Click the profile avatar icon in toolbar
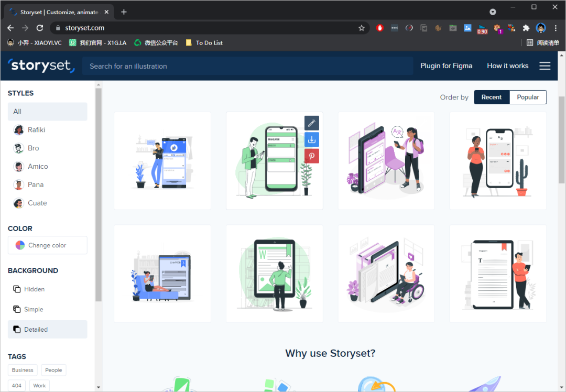Viewport: 566px width, 392px height. (x=541, y=28)
